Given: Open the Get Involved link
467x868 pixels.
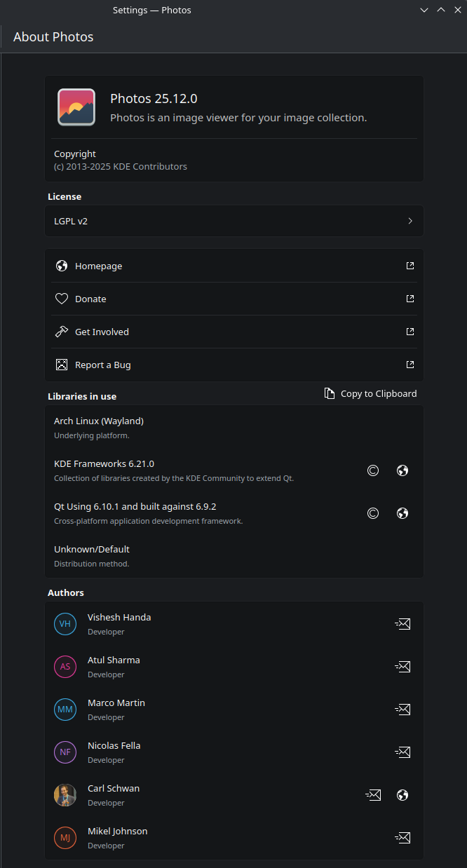Looking at the screenshot, I should (234, 332).
